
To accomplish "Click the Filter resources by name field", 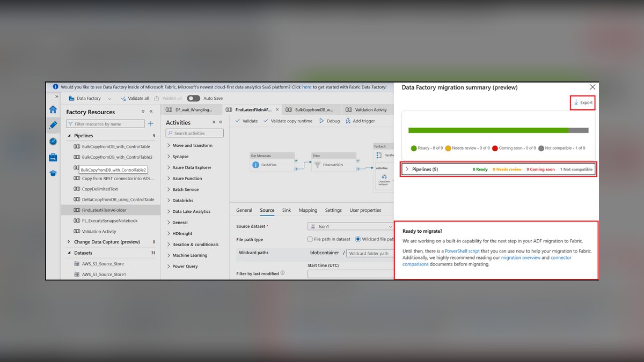I will 105,124.
